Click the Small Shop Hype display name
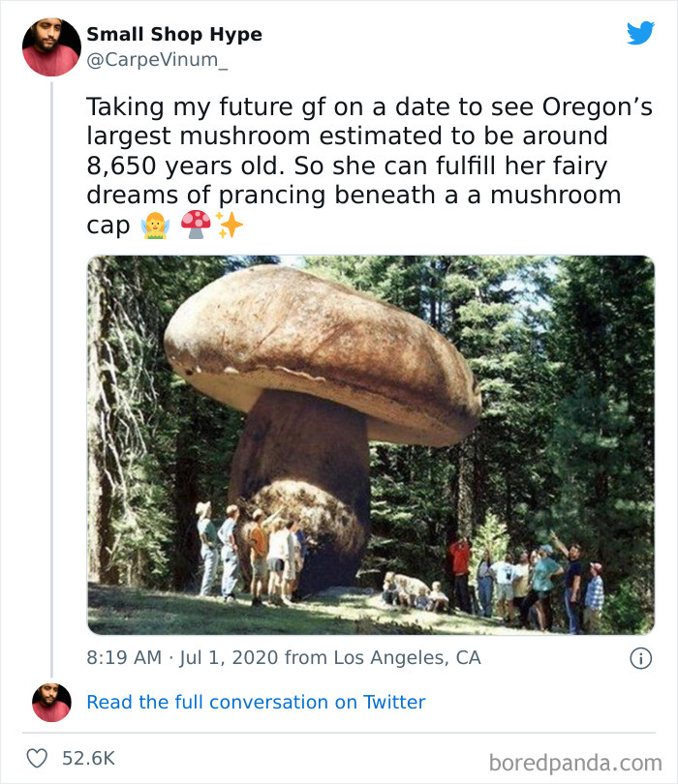The width and height of the screenshot is (678, 784). [174, 34]
